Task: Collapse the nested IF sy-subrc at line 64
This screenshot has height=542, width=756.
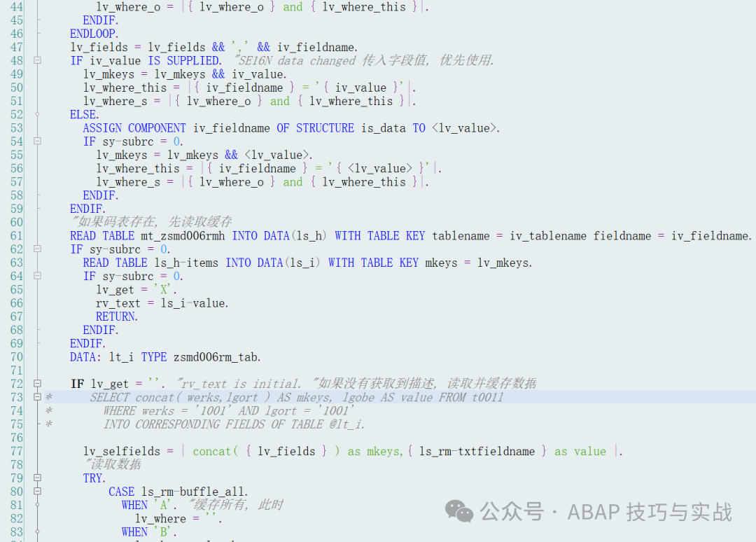Action: (x=37, y=276)
